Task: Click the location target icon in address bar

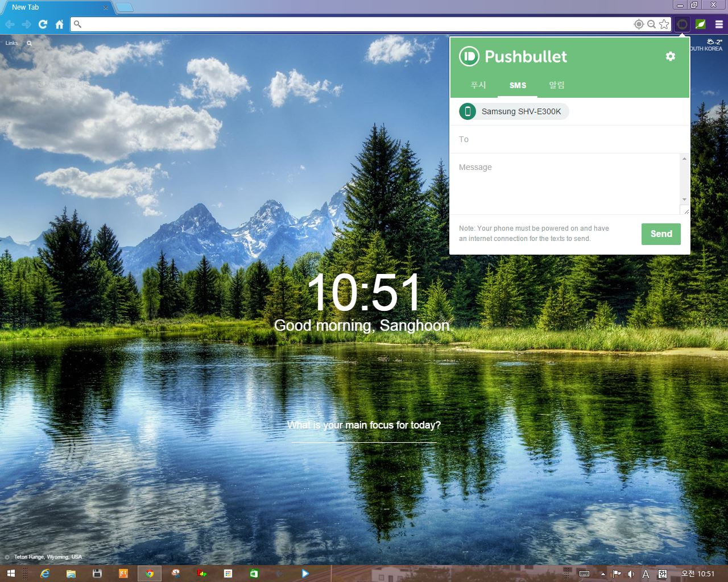Action: click(639, 24)
